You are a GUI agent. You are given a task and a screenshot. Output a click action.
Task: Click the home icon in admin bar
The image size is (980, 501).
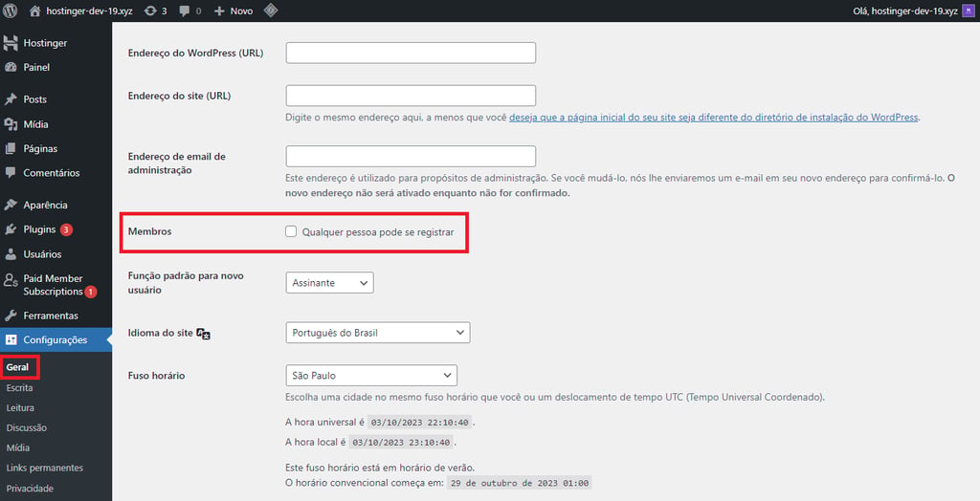pos(35,11)
